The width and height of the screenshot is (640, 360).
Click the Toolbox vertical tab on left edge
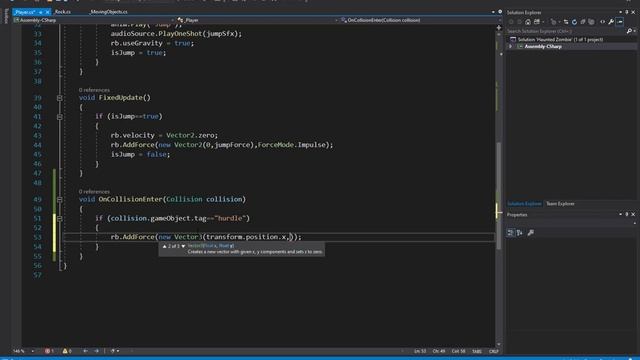tap(6, 16)
